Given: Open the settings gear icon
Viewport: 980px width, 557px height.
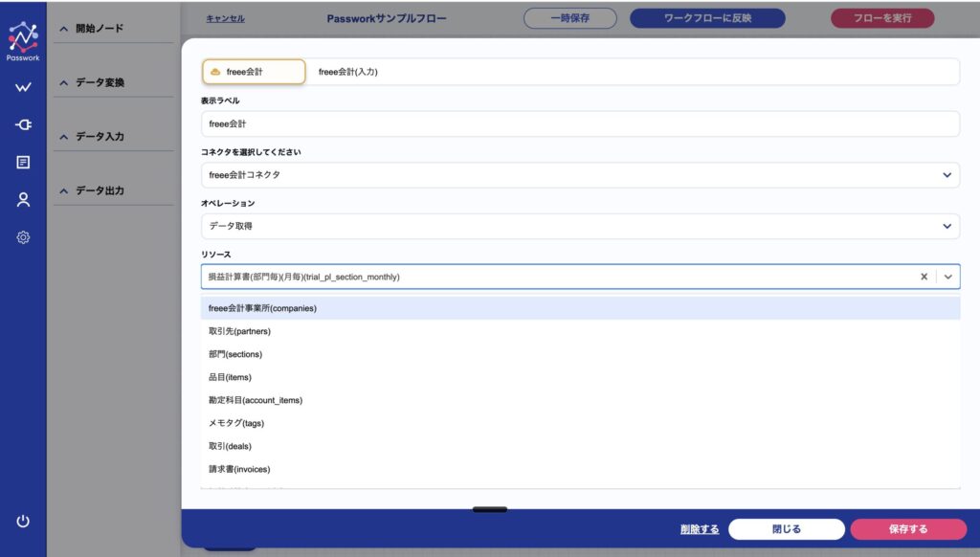Looking at the screenshot, I should pos(23,237).
